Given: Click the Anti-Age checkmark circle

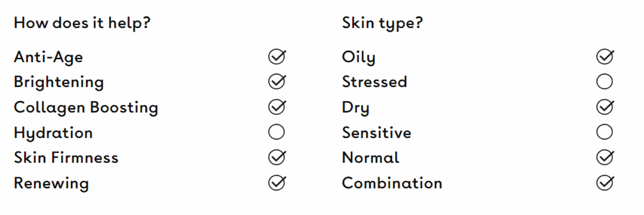Looking at the screenshot, I should [277, 57].
